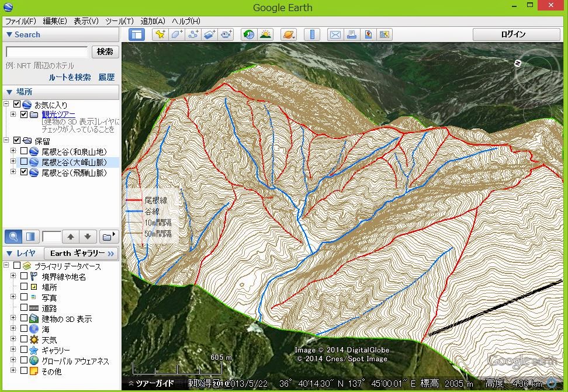Click the 観光ツアー folder icon
Viewport: 568px width, 392px height.
[x=34, y=115]
